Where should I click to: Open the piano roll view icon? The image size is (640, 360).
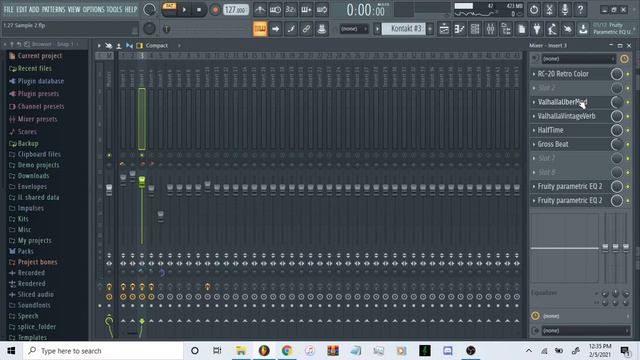[460, 29]
